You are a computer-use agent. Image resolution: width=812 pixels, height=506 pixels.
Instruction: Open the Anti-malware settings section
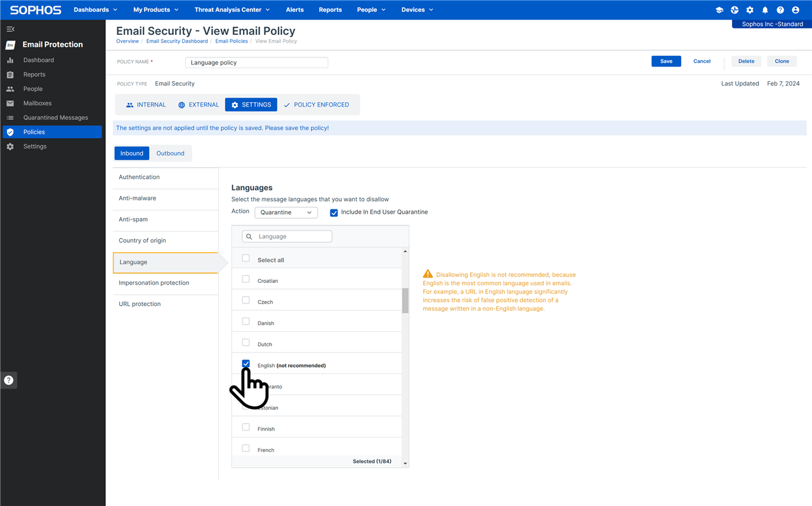coord(166,198)
